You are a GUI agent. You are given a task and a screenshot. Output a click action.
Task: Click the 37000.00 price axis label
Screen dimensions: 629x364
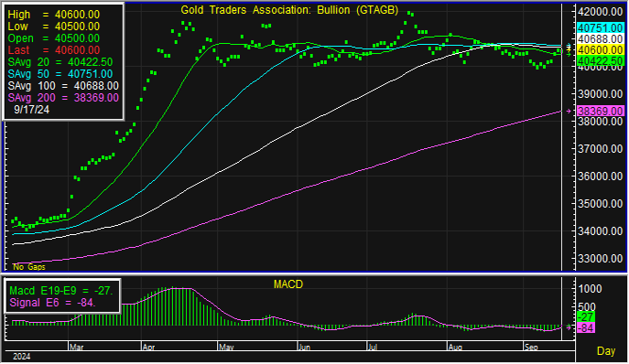(600, 149)
